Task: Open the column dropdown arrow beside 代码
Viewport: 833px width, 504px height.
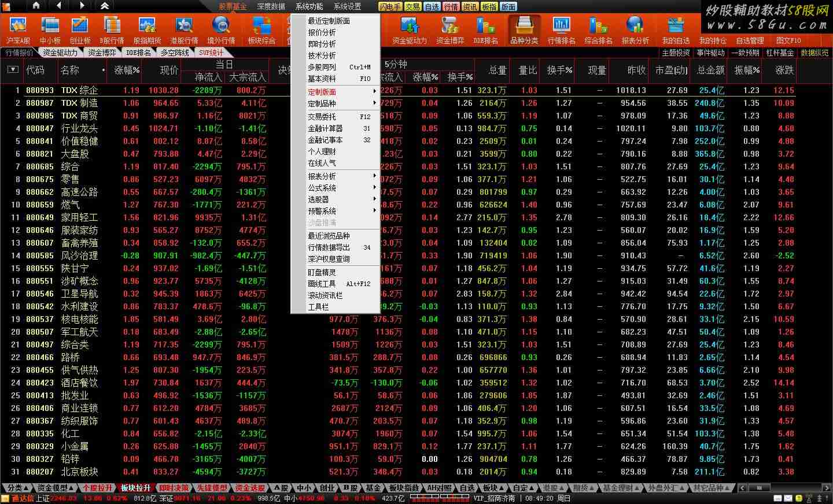Action: pos(13,70)
